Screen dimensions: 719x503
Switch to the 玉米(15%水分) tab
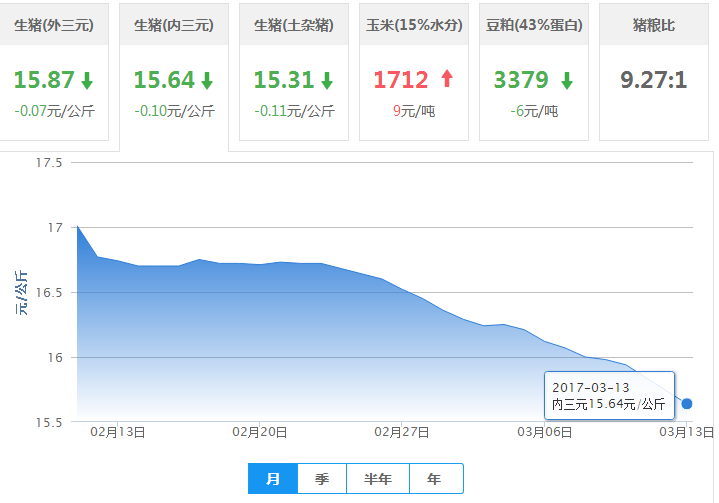pyautogui.click(x=414, y=25)
